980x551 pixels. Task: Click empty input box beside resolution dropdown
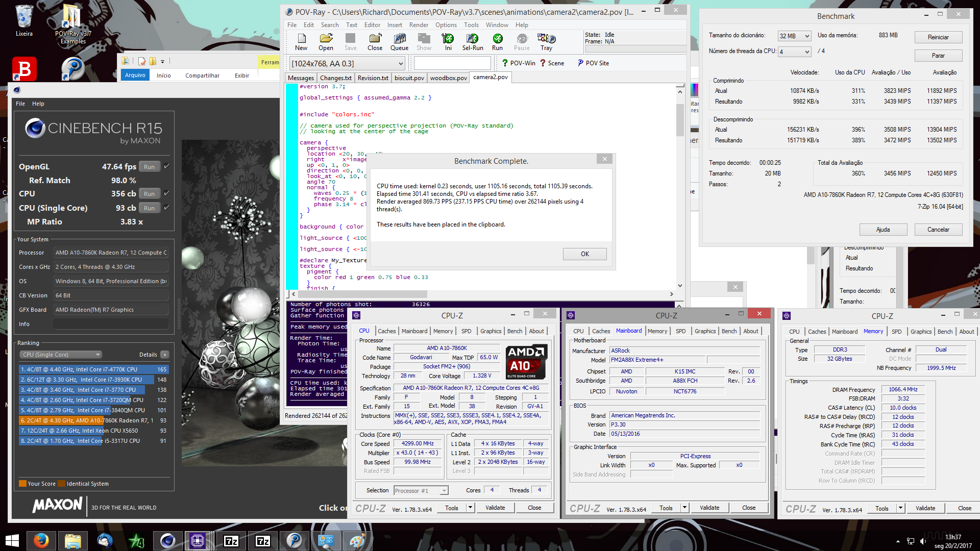click(x=452, y=63)
